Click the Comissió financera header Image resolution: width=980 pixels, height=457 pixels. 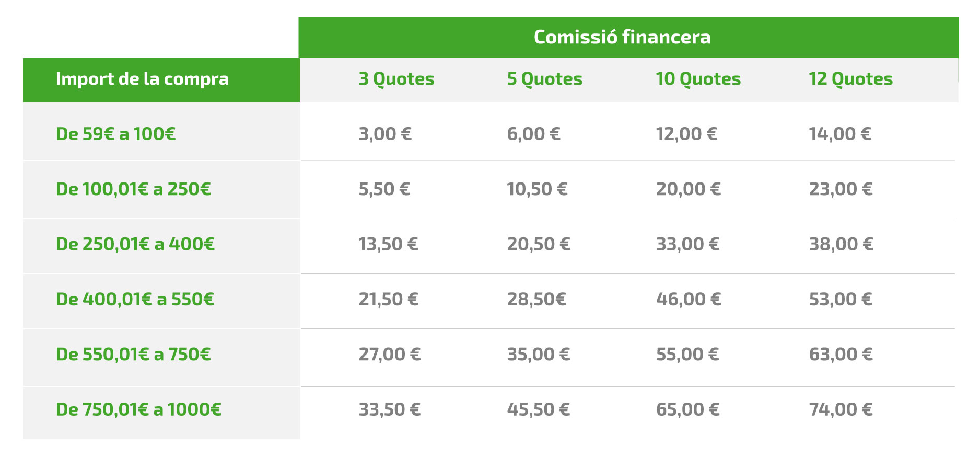click(x=622, y=37)
